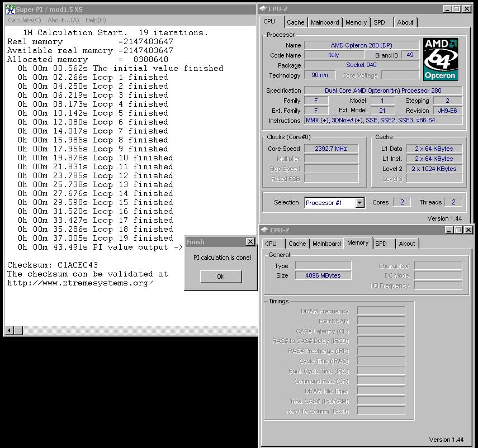The height and width of the screenshot is (448, 478).
Task: Minimize the lower CPU-Z window
Action: coord(449,230)
